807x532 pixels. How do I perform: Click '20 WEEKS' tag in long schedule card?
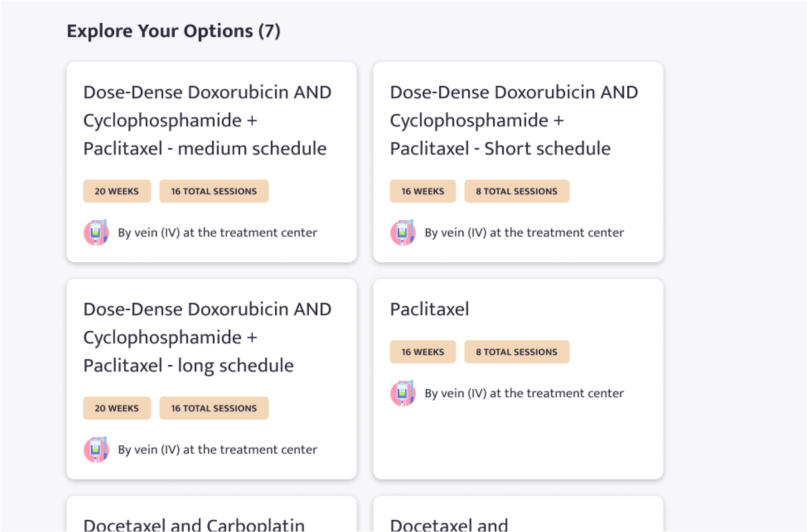(117, 408)
